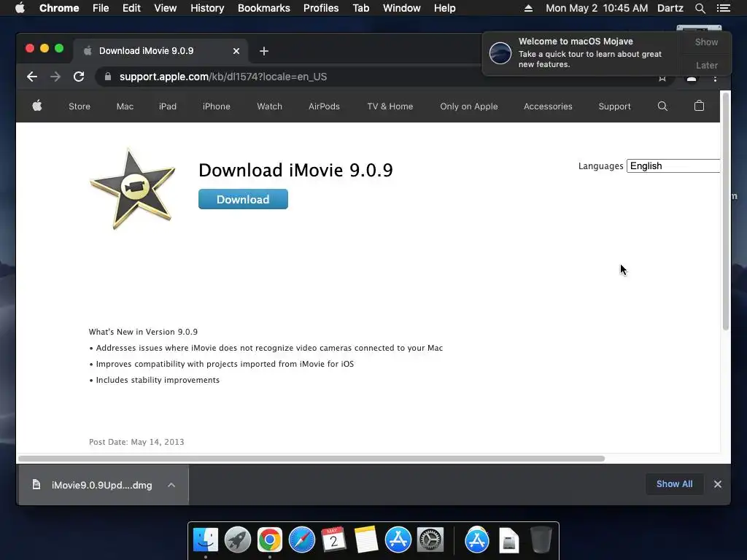Viewport: 747px width, 560px height.
Task: Expand options chevron for iMovie dmg download
Action: point(171,485)
